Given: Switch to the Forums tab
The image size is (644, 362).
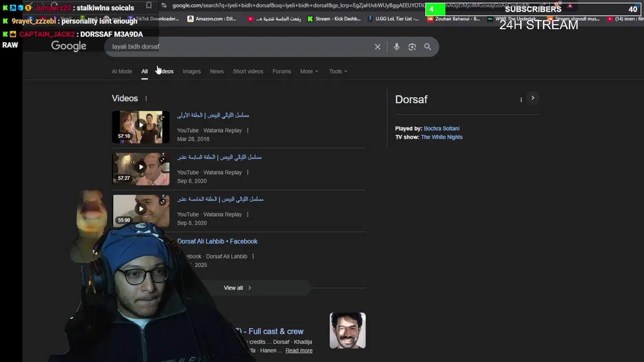Looking at the screenshot, I should [x=282, y=71].
